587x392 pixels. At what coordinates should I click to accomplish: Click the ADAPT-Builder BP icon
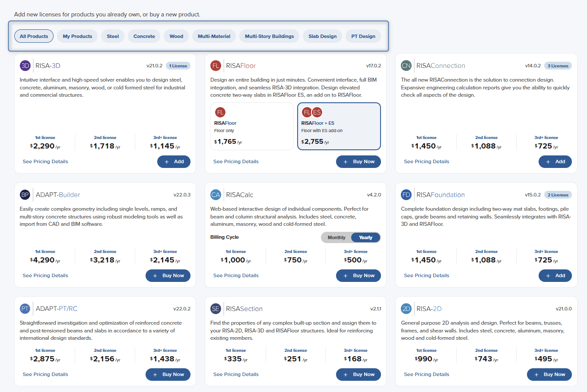tap(25, 195)
